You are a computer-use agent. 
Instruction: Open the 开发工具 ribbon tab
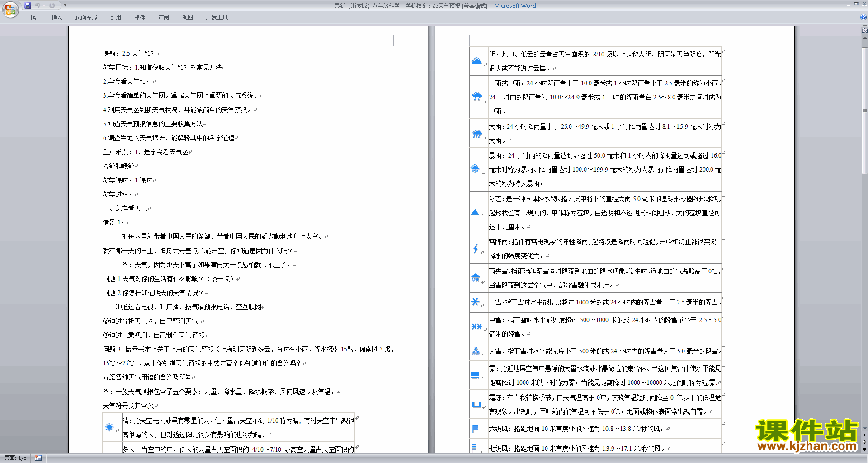[217, 18]
